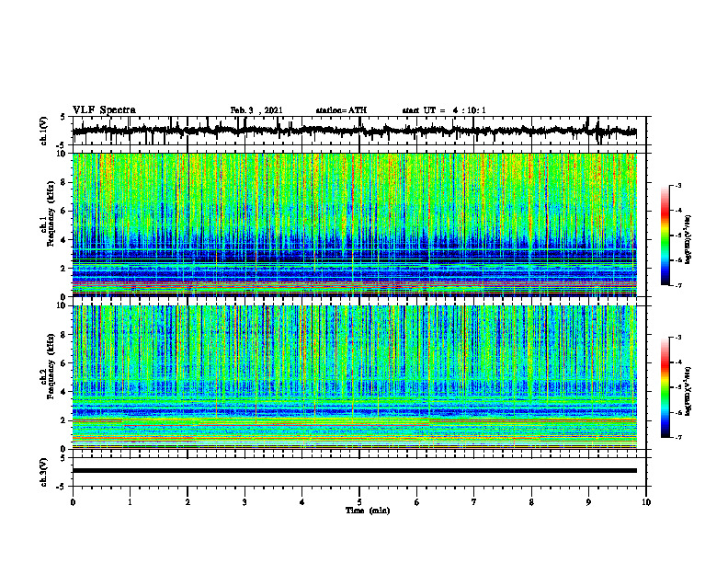The height and width of the screenshot is (563, 728).
Task: Click the "0" tick on the time axis
Action: 73,502
